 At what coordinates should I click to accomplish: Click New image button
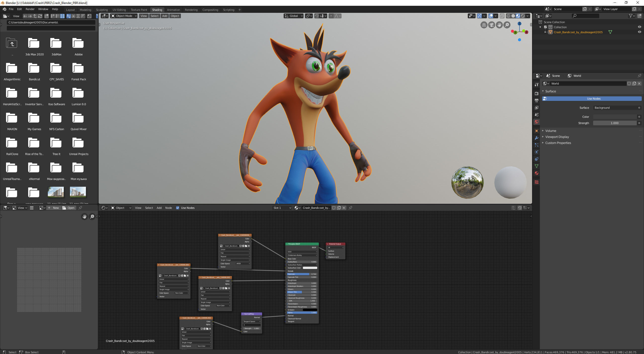53,208
